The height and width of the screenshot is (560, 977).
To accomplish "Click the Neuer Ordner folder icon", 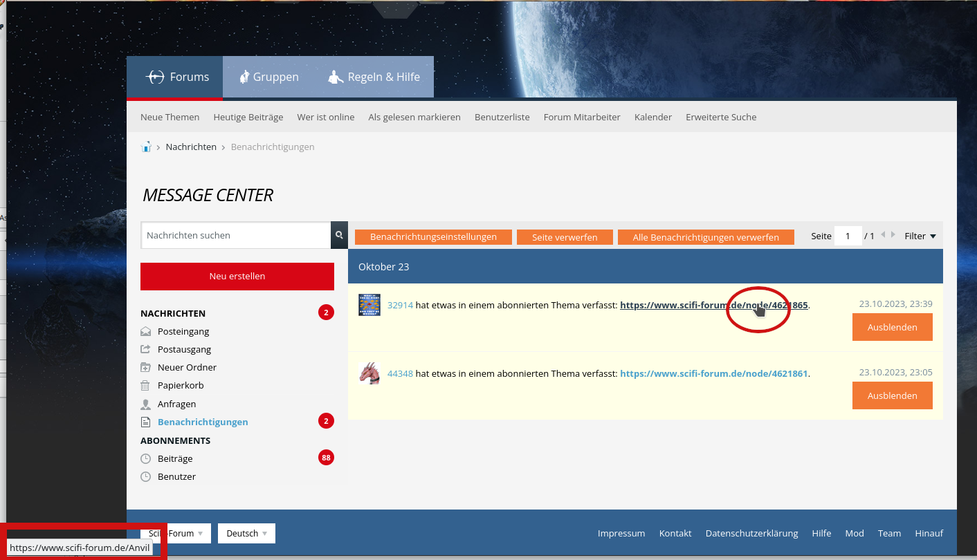I will [x=145, y=367].
